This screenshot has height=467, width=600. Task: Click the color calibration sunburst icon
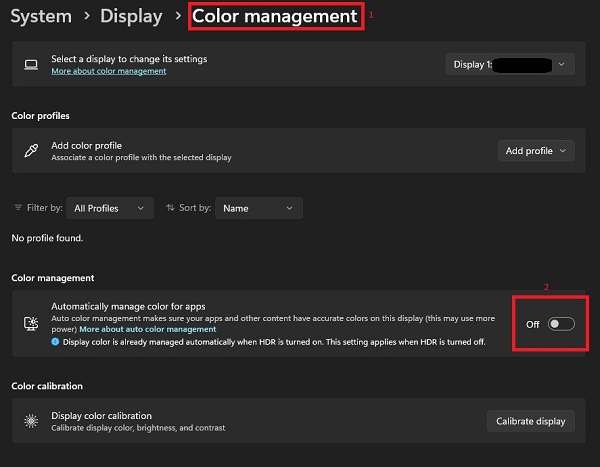point(31,421)
